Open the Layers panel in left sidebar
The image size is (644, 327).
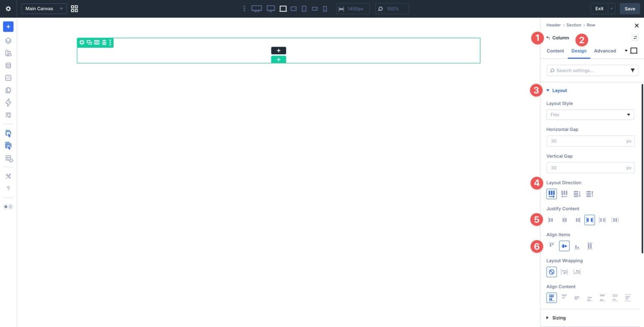tap(8, 41)
